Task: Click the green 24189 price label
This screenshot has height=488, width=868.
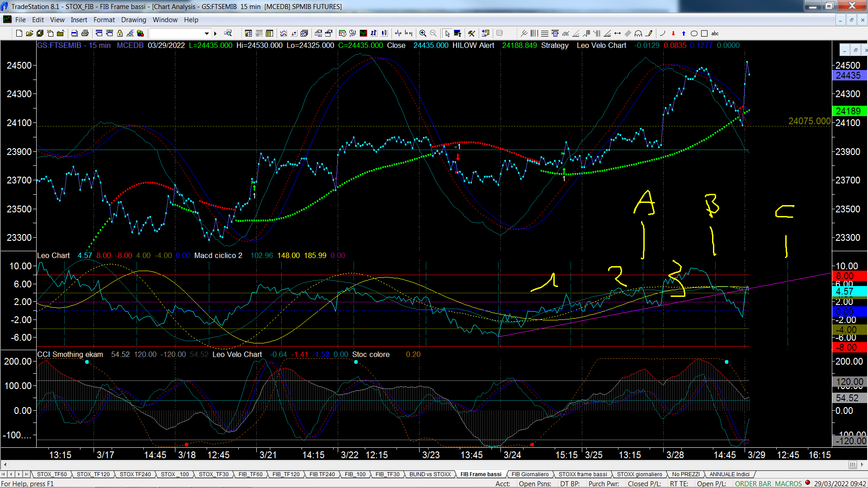Action: [x=849, y=111]
